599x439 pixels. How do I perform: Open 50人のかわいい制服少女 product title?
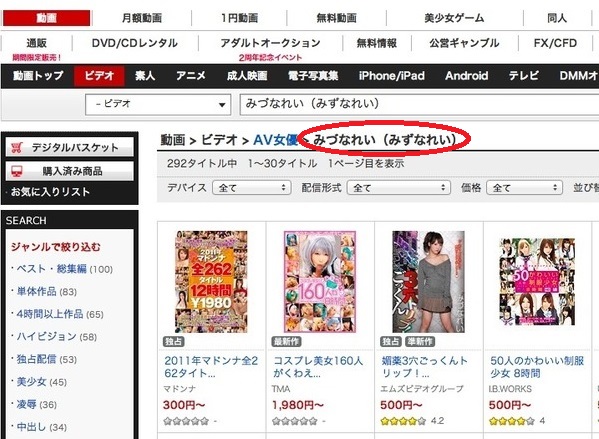pyautogui.click(x=537, y=367)
